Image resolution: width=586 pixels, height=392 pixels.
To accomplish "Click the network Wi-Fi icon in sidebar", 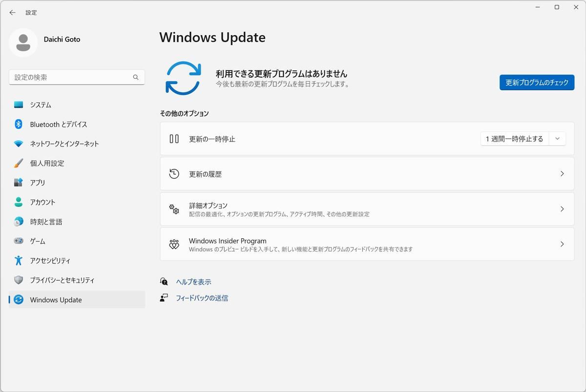I will [19, 144].
